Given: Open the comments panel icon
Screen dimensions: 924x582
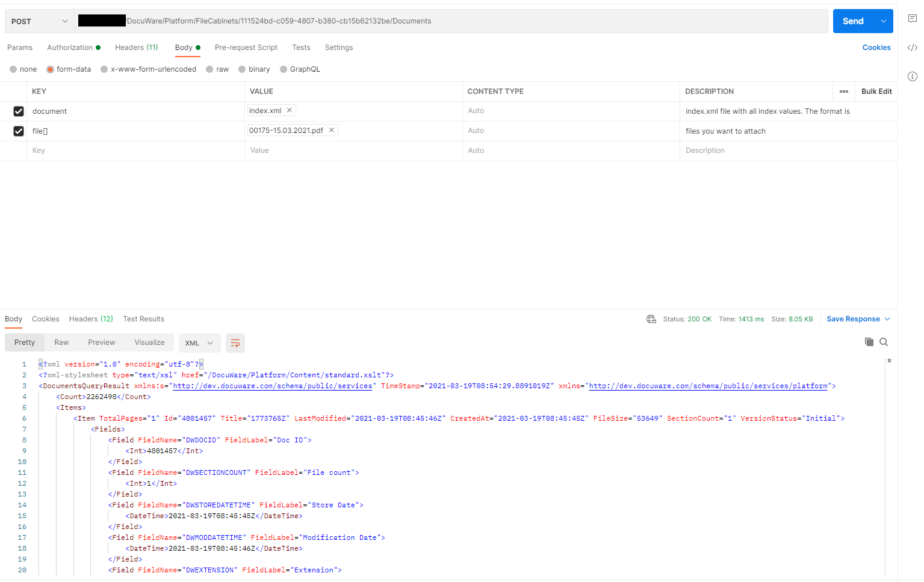Looking at the screenshot, I should click(x=913, y=19).
